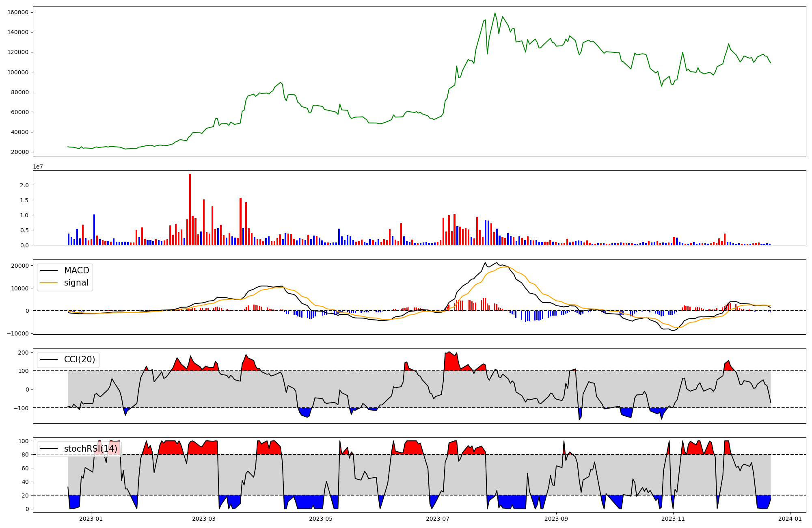Click the 2023-01 x-axis date label
This screenshot has width=812, height=528.
pos(91,519)
